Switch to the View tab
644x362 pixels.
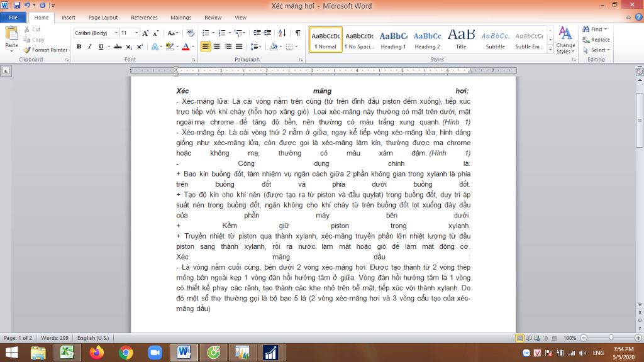(x=241, y=17)
